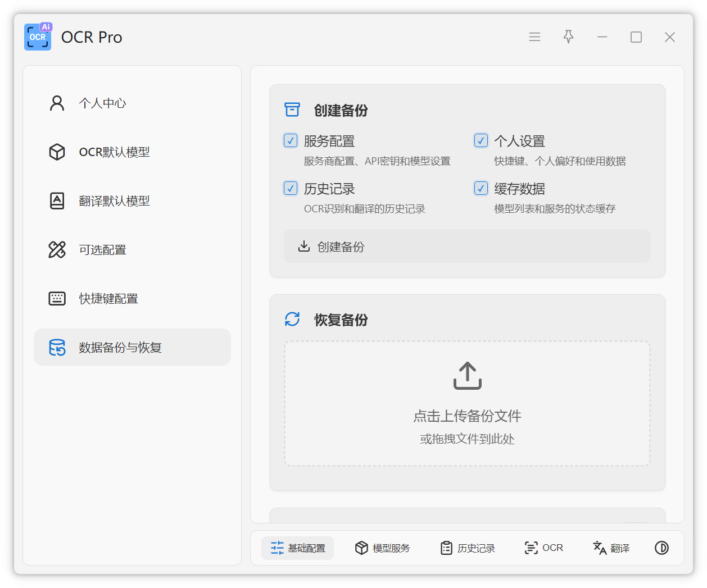Click the upload arrow icon in restore area
Image resolution: width=707 pixels, height=588 pixels.
(467, 376)
